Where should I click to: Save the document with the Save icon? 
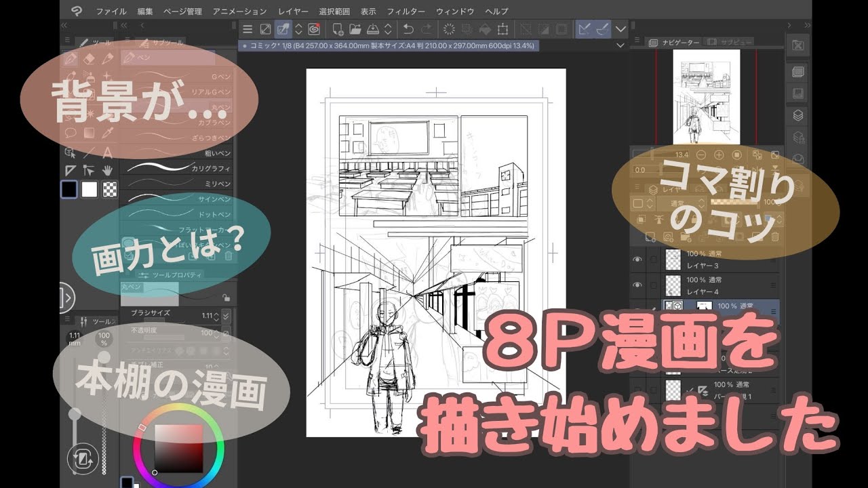coord(372,29)
